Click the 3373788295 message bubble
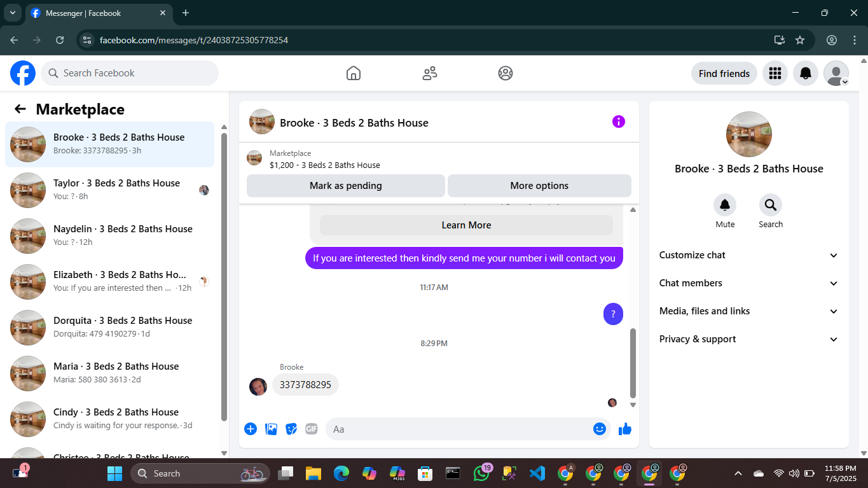The width and height of the screenshot is (868, 488). tap(306, 385)
